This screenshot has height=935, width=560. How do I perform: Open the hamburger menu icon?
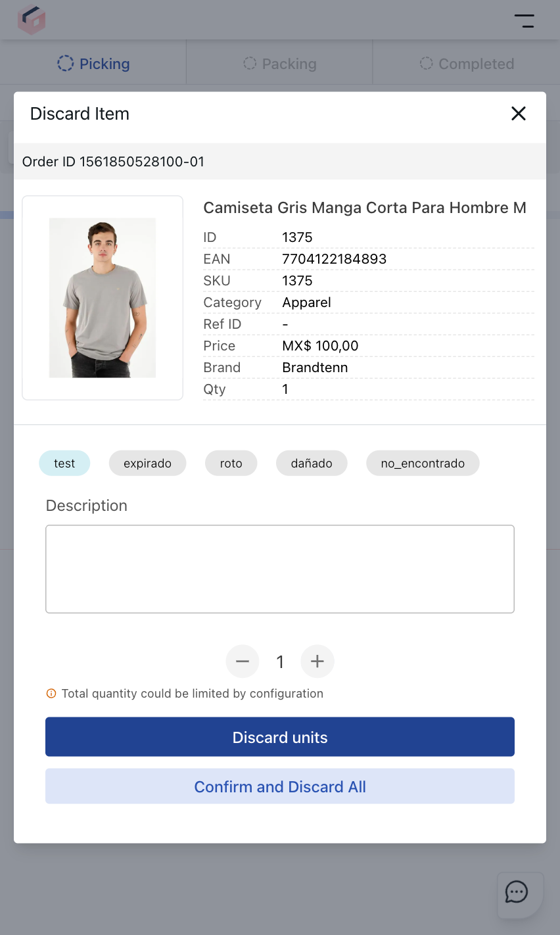[x=524, y=21]
